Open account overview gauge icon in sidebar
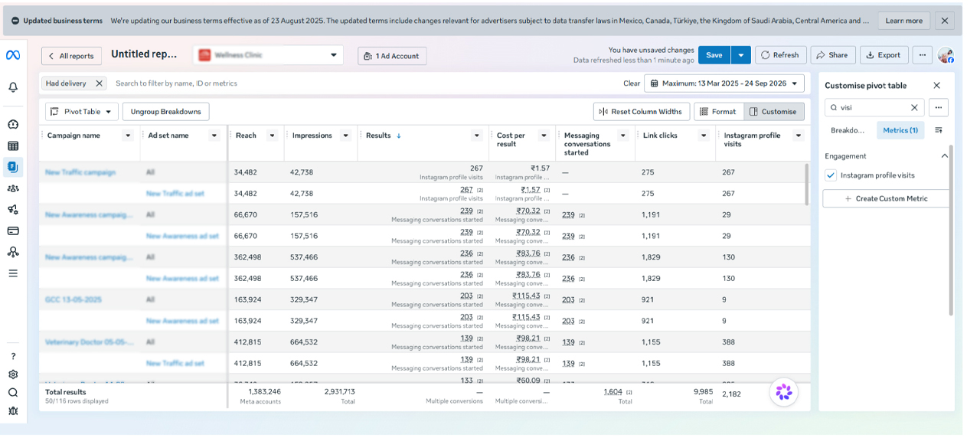 click(13, 124)
